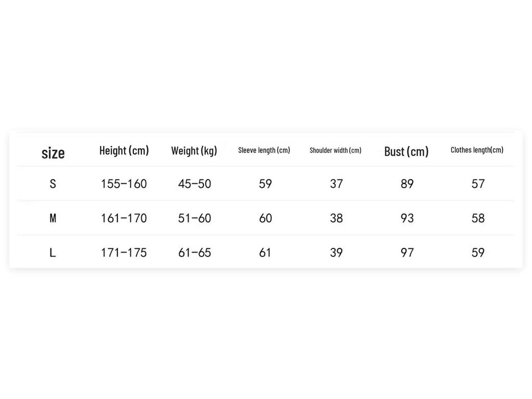Click the 61–65 weight cell

point(194,252)
